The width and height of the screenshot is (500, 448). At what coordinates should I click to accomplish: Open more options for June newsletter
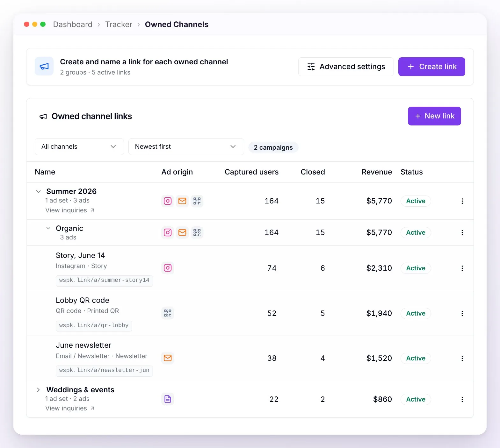point(462,358)
